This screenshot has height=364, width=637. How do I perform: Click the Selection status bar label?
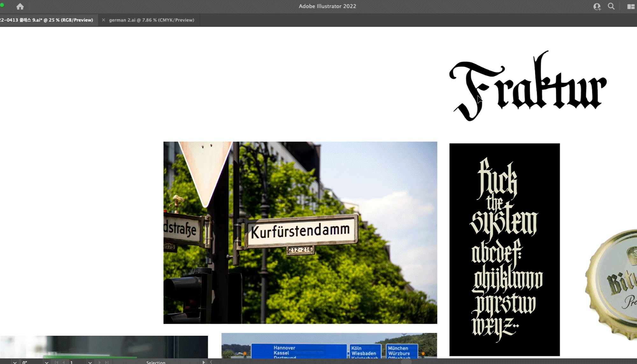click(x=156, y=362)
